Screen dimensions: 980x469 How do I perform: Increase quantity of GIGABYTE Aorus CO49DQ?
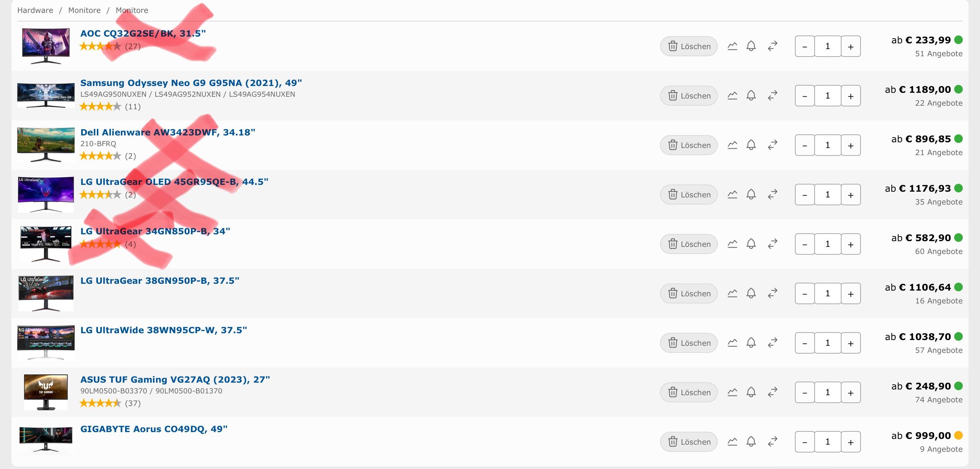tap(851, 442)
